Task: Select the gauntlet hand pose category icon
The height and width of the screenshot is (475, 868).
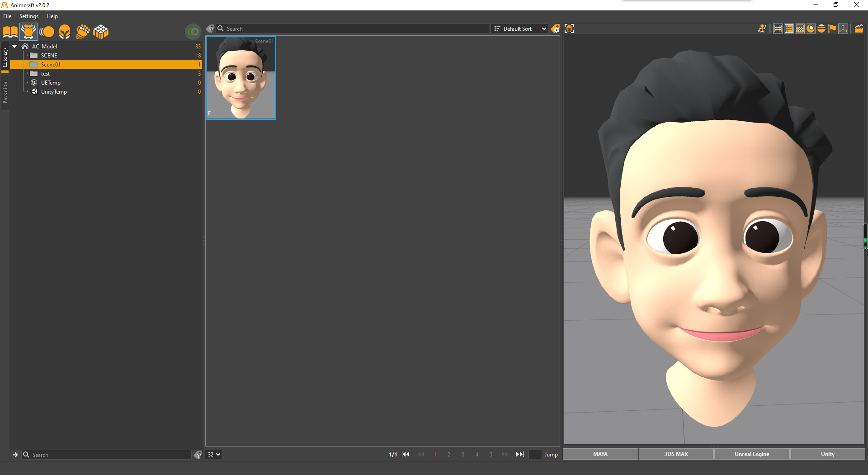Action: pyautogui.click(x=83, y=32)
